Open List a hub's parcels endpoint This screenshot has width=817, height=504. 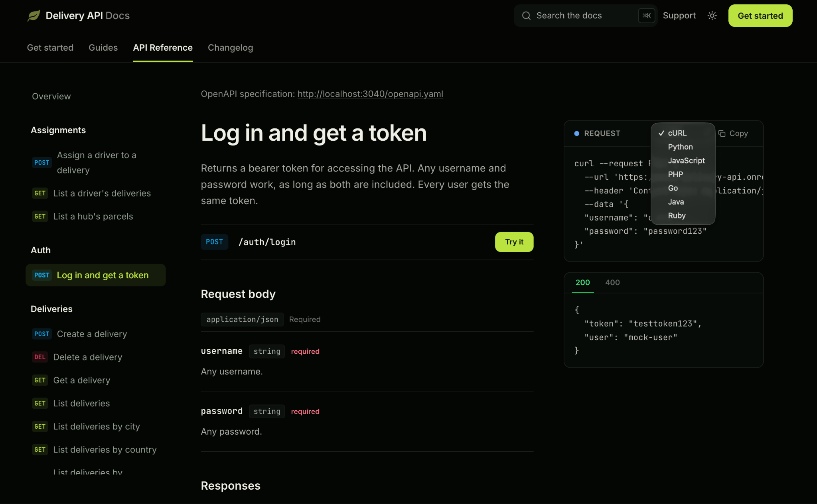(x=96, y=217)
